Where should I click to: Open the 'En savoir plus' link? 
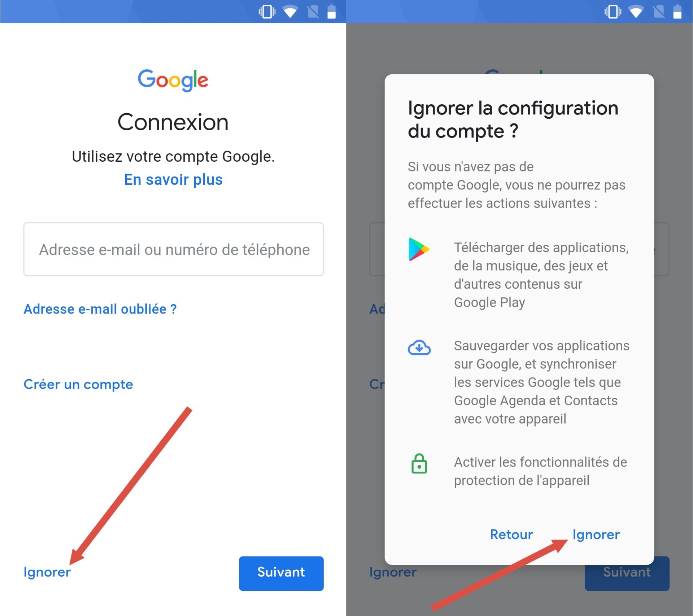173,180
